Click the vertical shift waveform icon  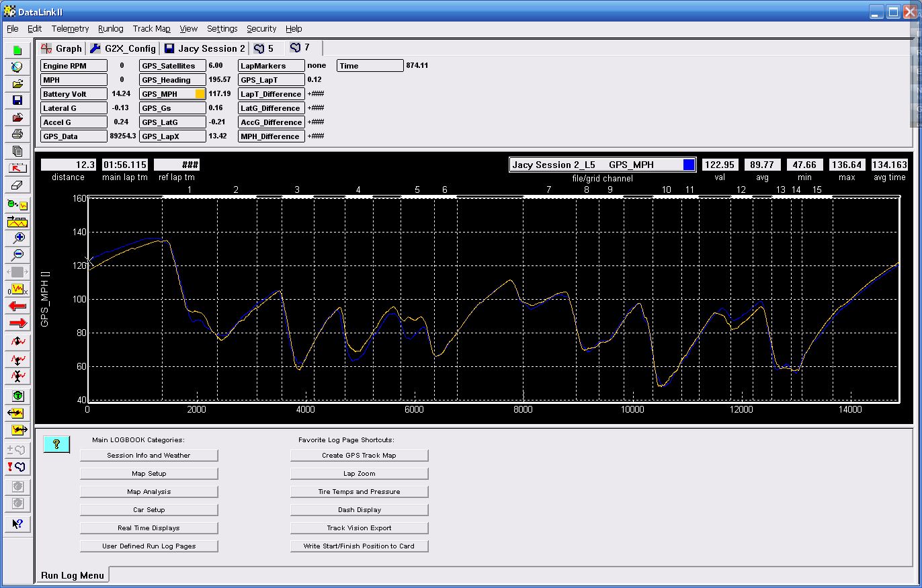point(17,359)
